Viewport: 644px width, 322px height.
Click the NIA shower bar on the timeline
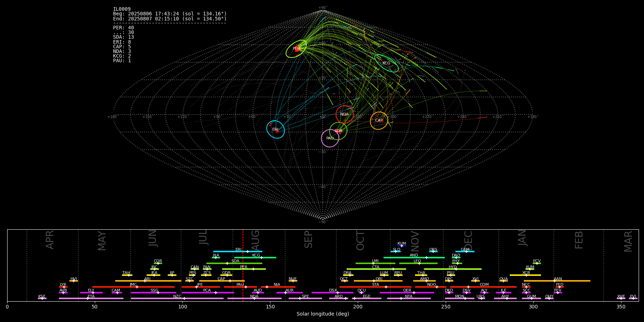[278, 287]
